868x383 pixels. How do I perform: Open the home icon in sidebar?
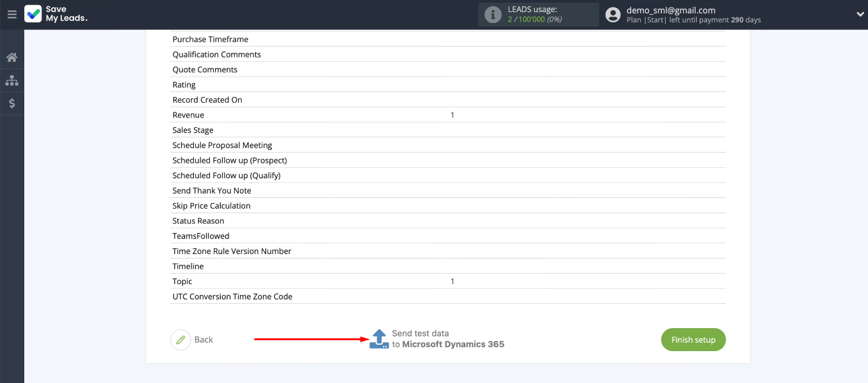[x=11, y=57]
